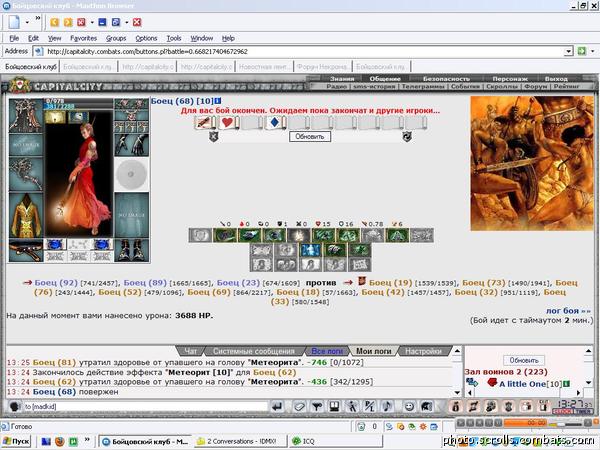
Task: Expand the quick launch overflow chevron
Action: coord(87,439)
